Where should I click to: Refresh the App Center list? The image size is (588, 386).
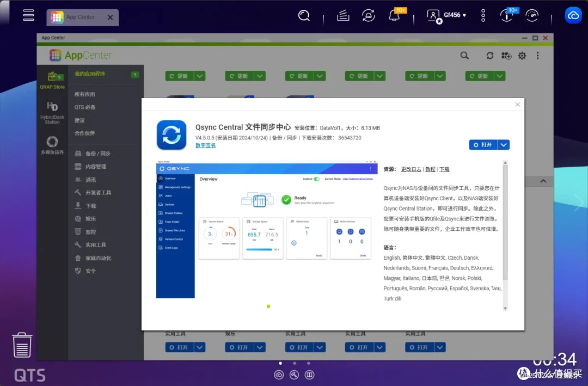pos(490,56)
